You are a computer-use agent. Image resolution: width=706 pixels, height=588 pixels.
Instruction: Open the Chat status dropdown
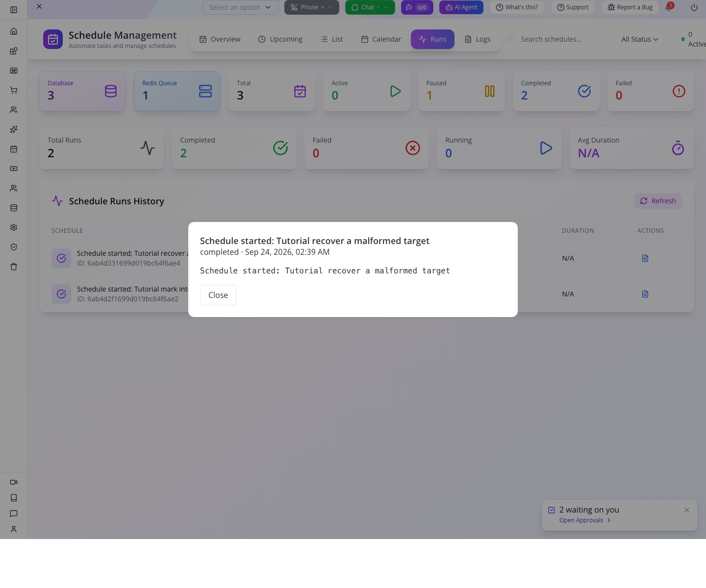click(370, 7)
